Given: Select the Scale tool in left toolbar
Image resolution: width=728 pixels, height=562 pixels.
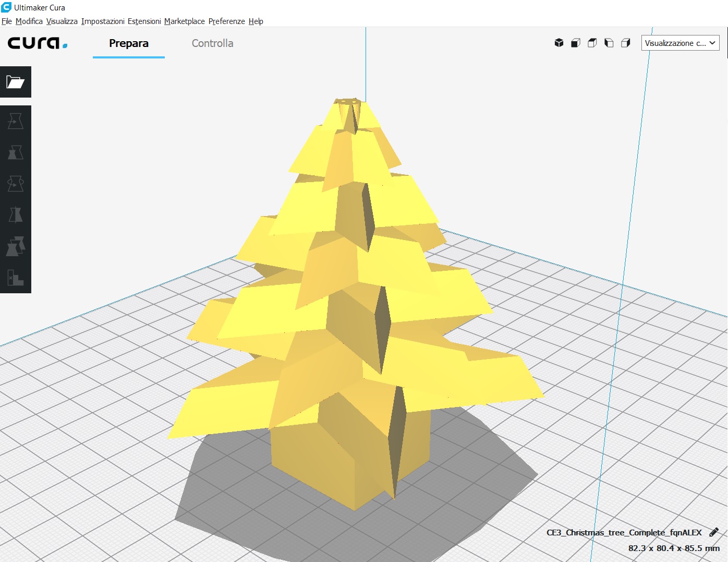Looking at the screenshot, I should pos(16,152).
